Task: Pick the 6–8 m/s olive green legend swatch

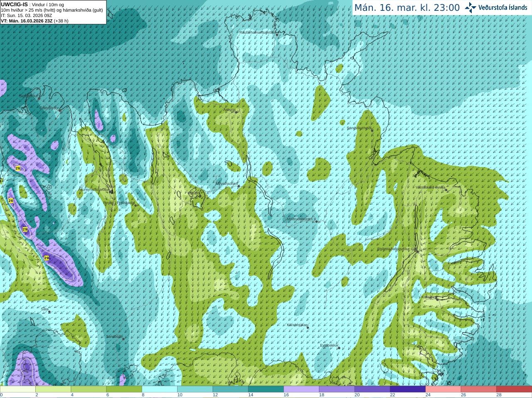Action: pos(124,389)
